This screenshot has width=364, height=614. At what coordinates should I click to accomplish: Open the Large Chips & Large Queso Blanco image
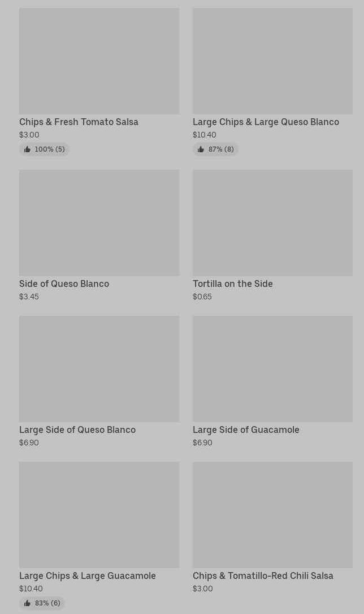pos(272,61)
